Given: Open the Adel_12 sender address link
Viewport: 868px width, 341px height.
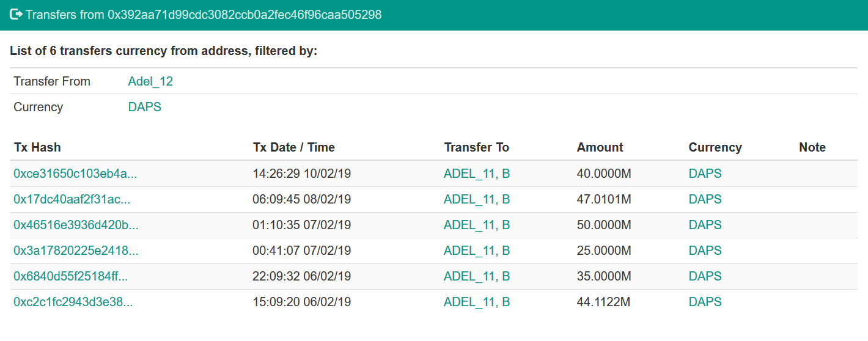Looking at the screenshot, I should (x=150, y=81).
